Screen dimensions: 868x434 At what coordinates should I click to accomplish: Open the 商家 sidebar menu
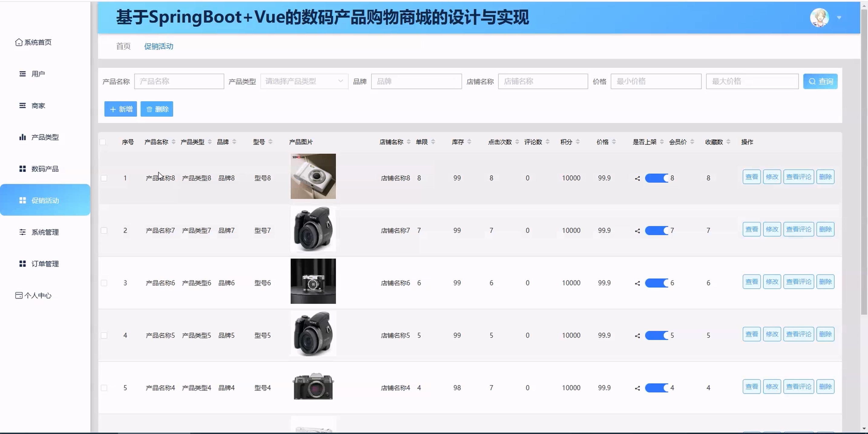38,106
